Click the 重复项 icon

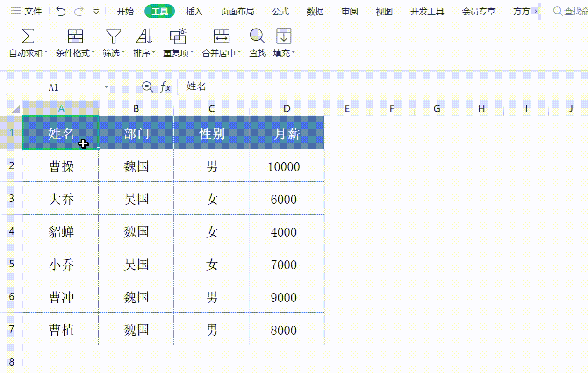coord(178,36)
